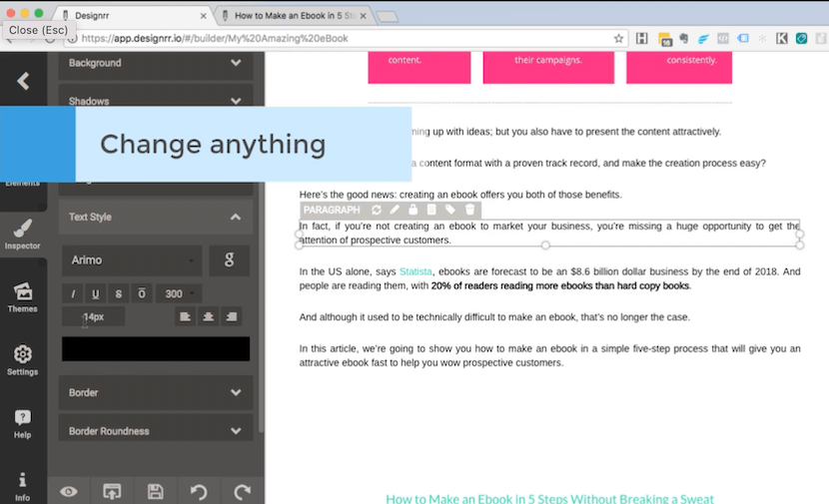Click the refresh icon in the PARAGRAPH toolbar
Viewport: 829px width, 504px height.
377,210
